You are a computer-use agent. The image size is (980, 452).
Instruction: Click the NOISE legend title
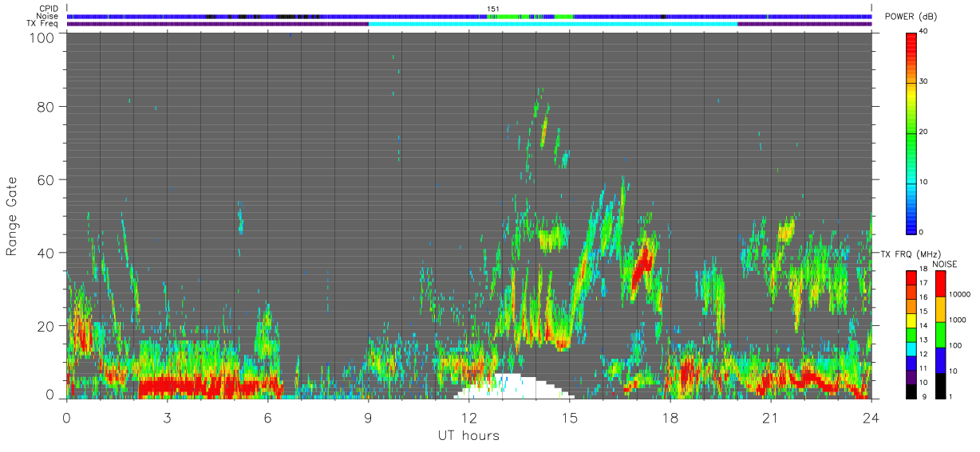pyautogui.click(x=944, y=263)
